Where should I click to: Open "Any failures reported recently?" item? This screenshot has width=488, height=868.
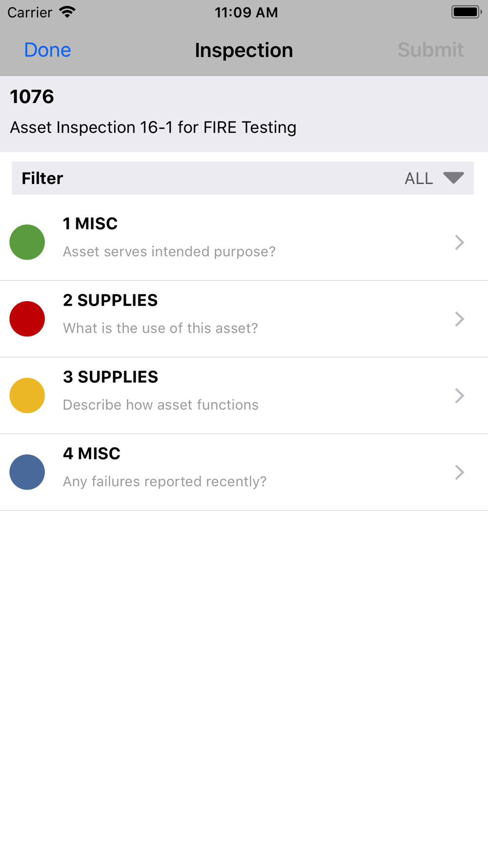[165, 481]
